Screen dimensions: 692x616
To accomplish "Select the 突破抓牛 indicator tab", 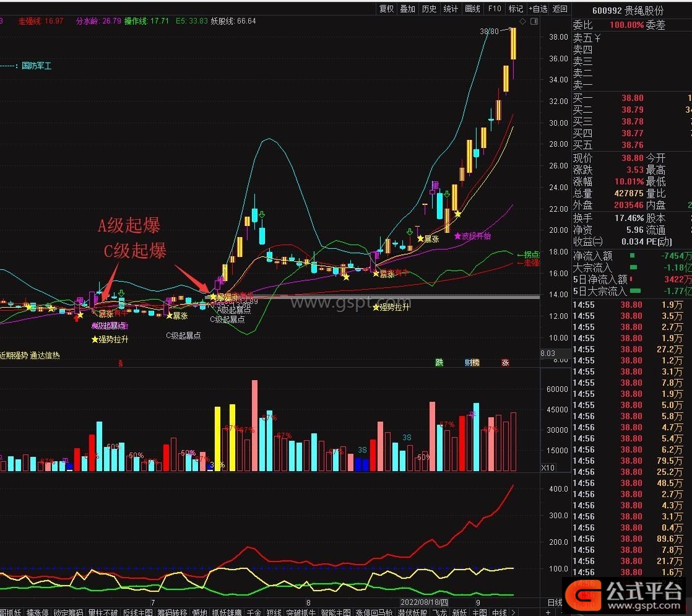I will 301,612.
